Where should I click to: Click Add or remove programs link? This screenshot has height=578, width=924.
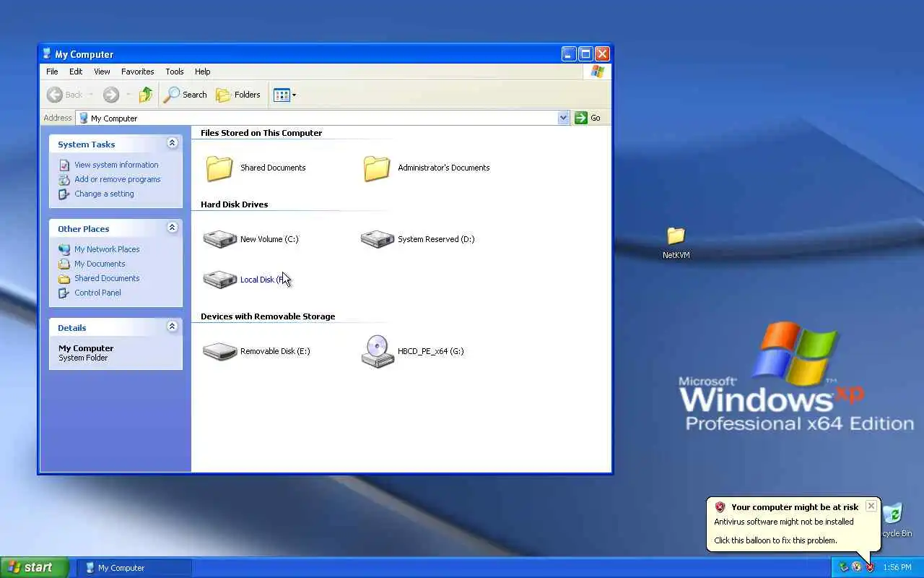click(118, 179)
